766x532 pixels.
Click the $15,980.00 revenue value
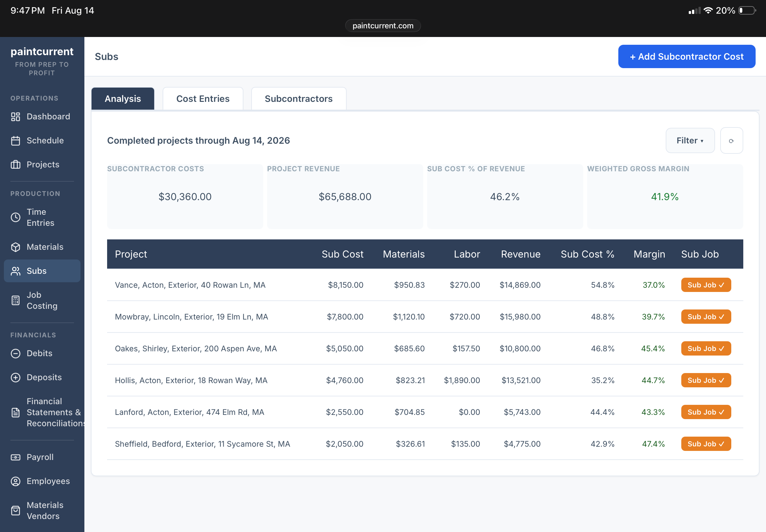(520, 317)
